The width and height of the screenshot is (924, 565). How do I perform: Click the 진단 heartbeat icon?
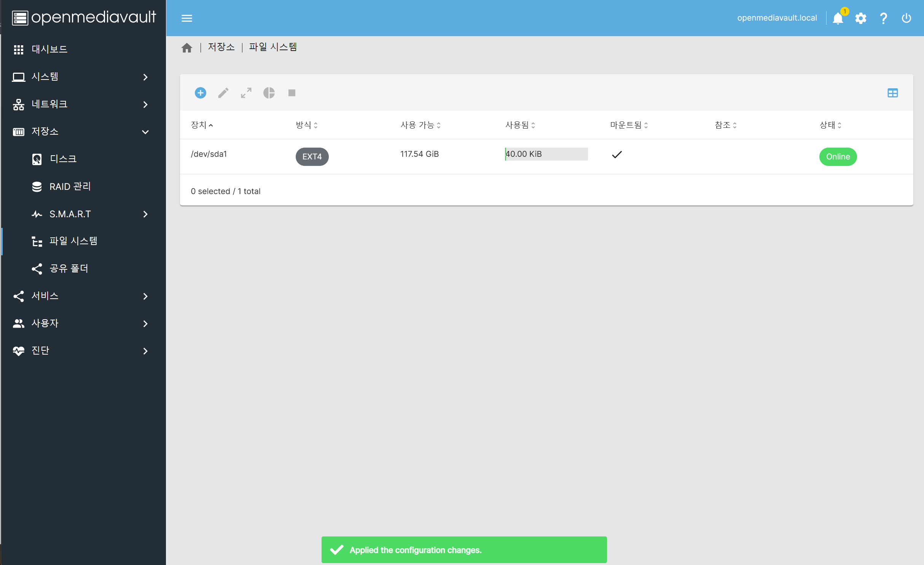[19, 351]
